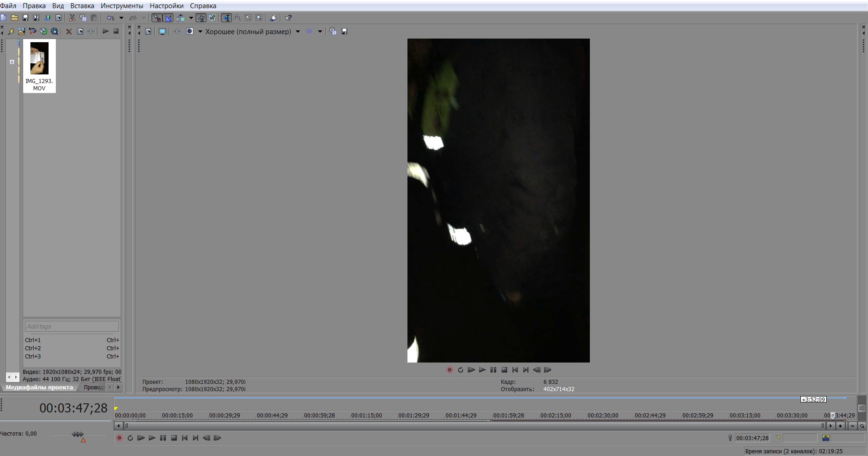The height and width of the screenshot is (456, 868).
Task: Open Project Video Properties in the preview toolbar
Action: [148, 31]
